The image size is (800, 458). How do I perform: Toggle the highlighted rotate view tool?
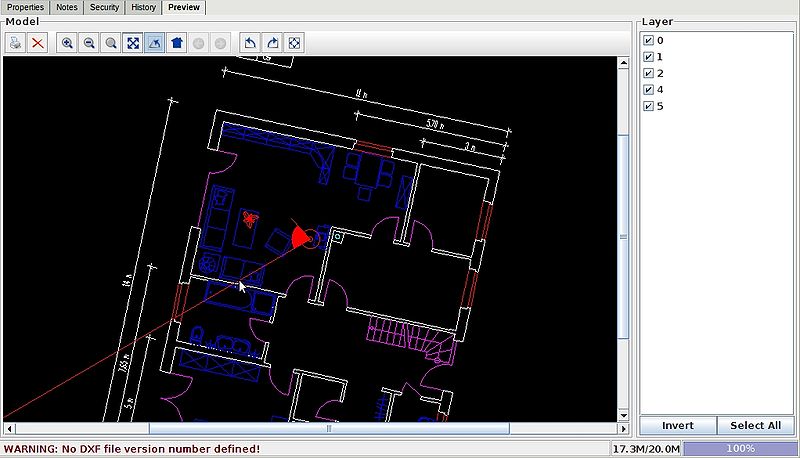pyautogui.click(x=155, y=43)
